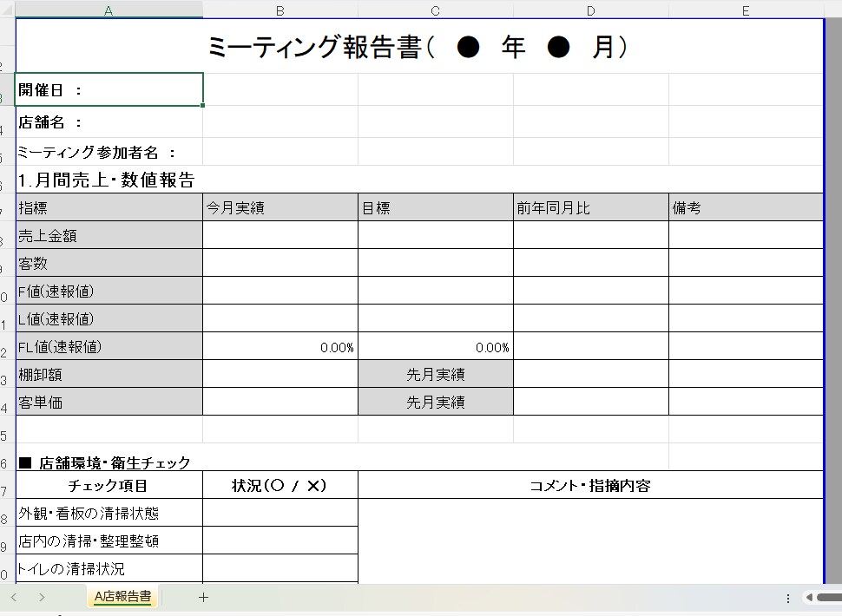Viewport: 842px width, 616px height.
Task: Click 状況 cell for 店内の清掃・整理整頓
Action: pos(280,541)
